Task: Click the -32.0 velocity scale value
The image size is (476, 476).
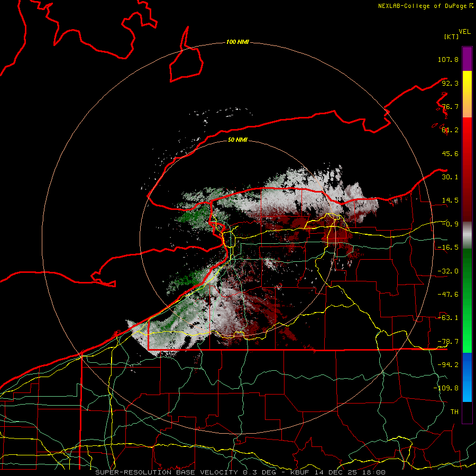Action: click(448, 271)
